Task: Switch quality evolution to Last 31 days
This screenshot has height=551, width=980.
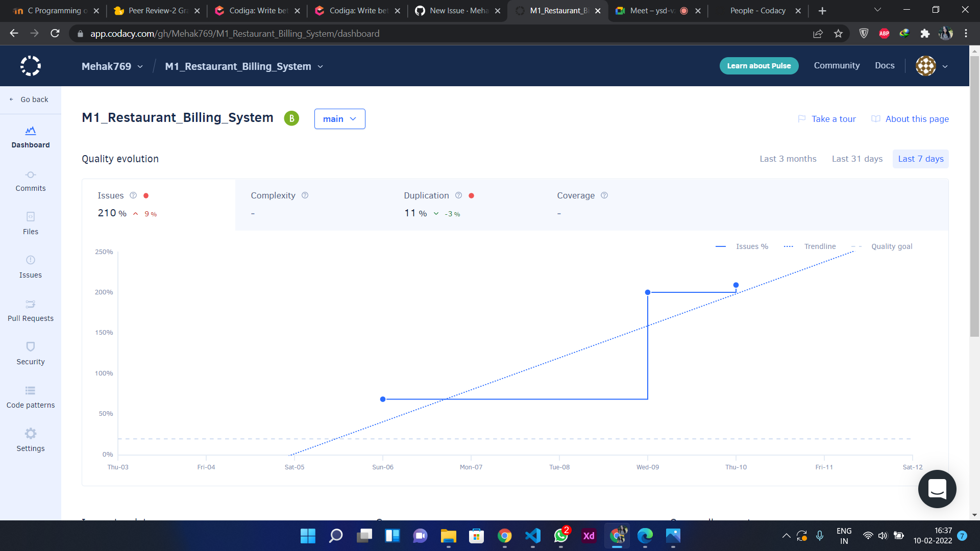Action: pos(857,159)
